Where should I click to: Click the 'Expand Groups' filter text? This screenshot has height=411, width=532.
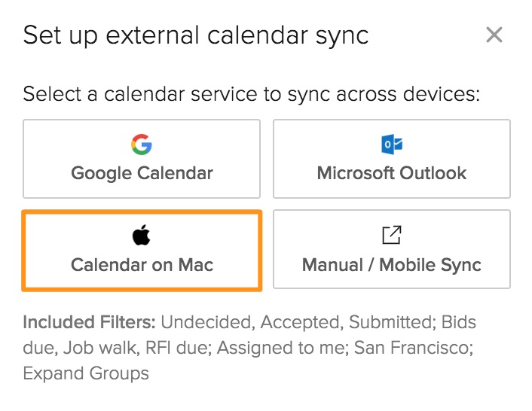click(x=86, y=373)
